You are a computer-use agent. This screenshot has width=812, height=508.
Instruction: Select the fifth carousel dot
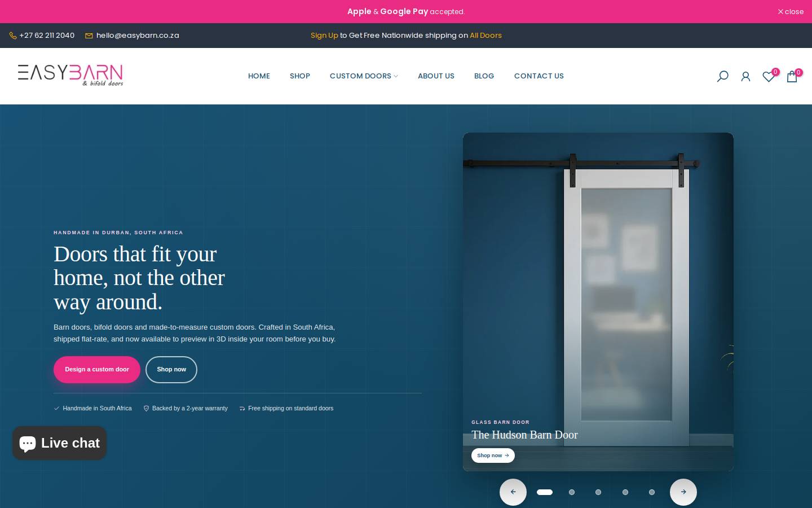click(x=652, y=492)
